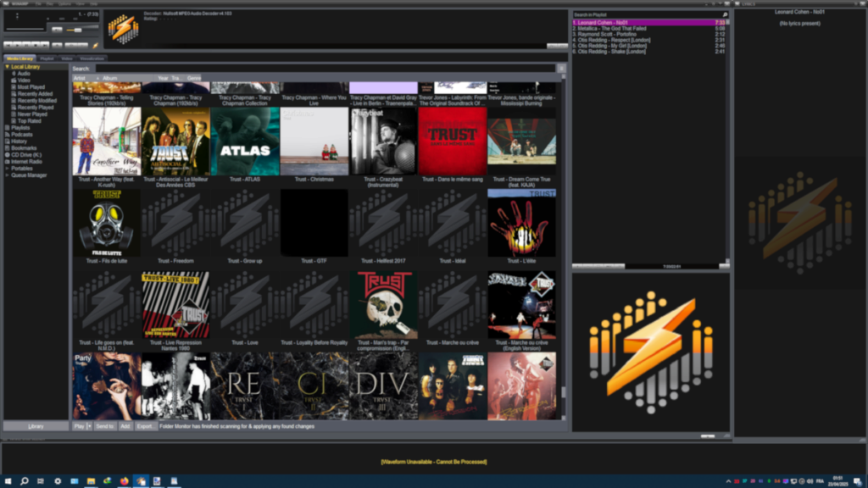This screenshot has height=488, width=868.
Task: Select Otis Redding - Shake [London]
Action: click(648, 52)
